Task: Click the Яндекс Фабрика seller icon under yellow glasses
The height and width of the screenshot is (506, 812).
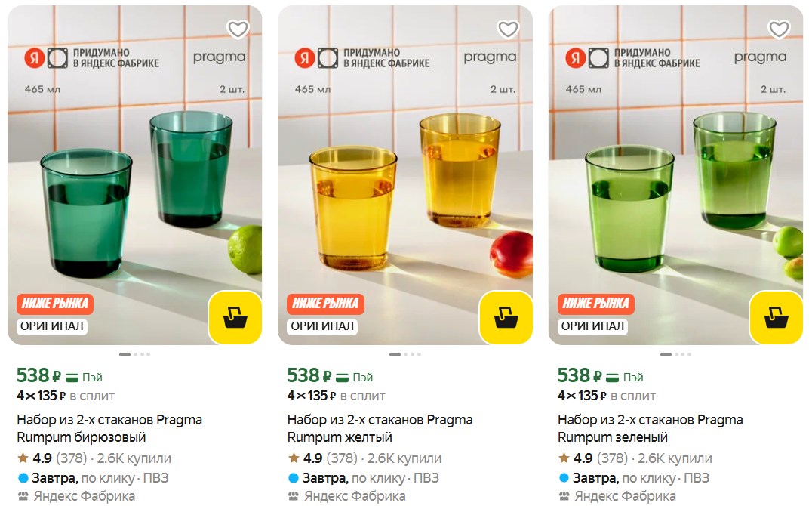Action: (x=294, y=496)
